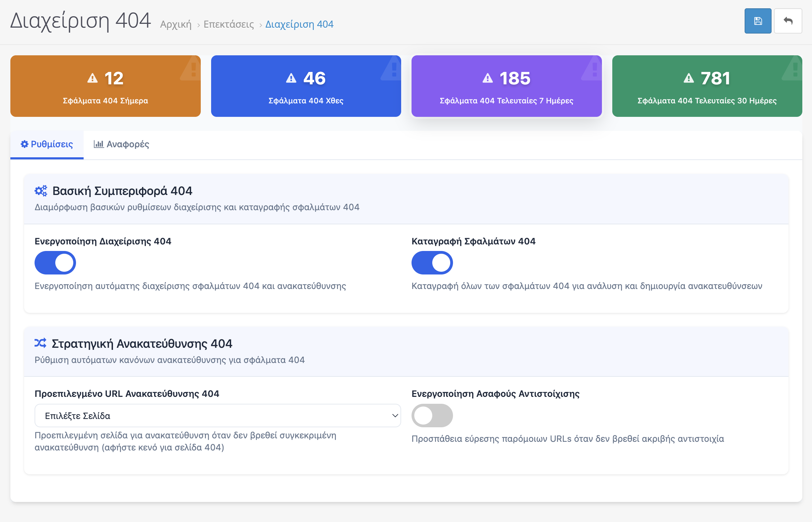This screenshot has height=522, width=812.
Task: Click the gear icon in Ρυθμίσεις tab
Action: [25, 144]
